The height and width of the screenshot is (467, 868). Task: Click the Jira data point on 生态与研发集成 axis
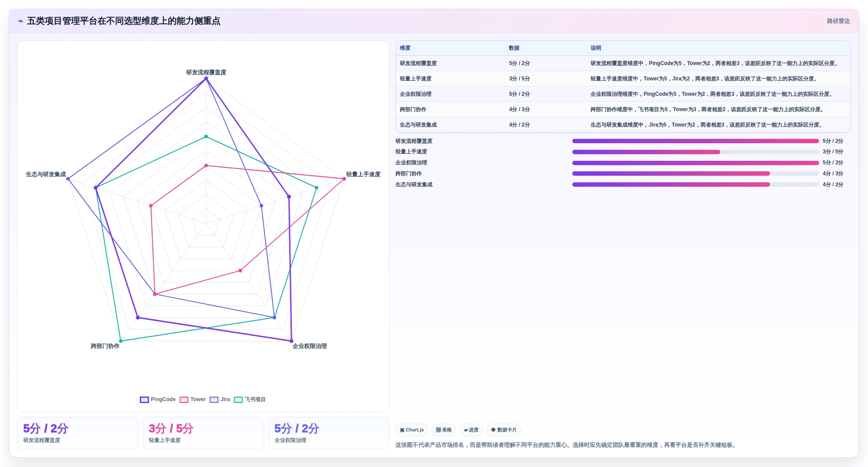pyautogui.click(x=68, y=179)
